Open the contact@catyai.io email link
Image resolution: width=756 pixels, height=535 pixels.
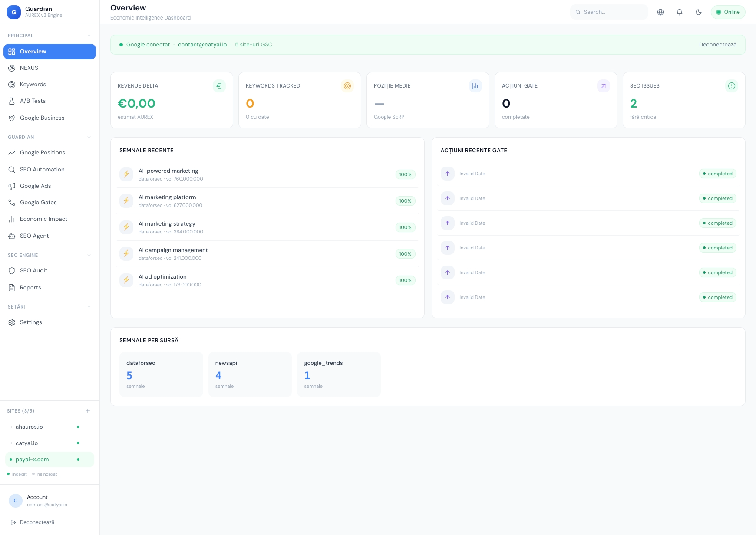pyautogui.click(x=202, y=44)
